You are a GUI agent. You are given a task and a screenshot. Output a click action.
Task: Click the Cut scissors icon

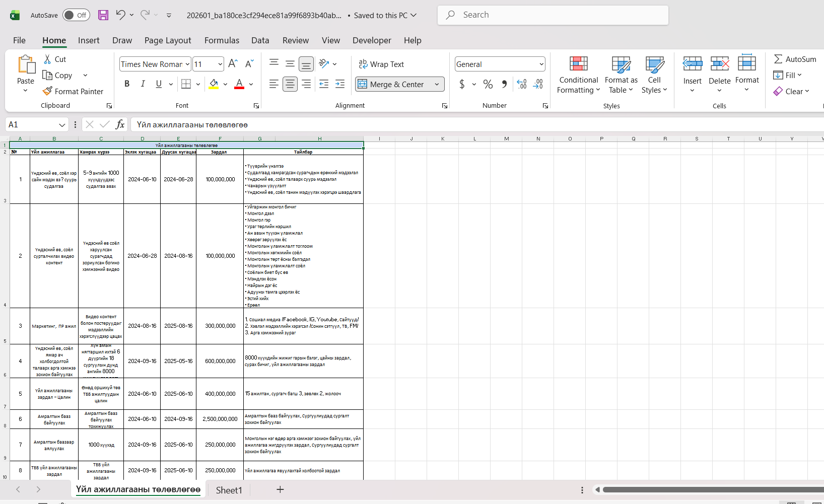pyautogui.click(x=48, y=59)
